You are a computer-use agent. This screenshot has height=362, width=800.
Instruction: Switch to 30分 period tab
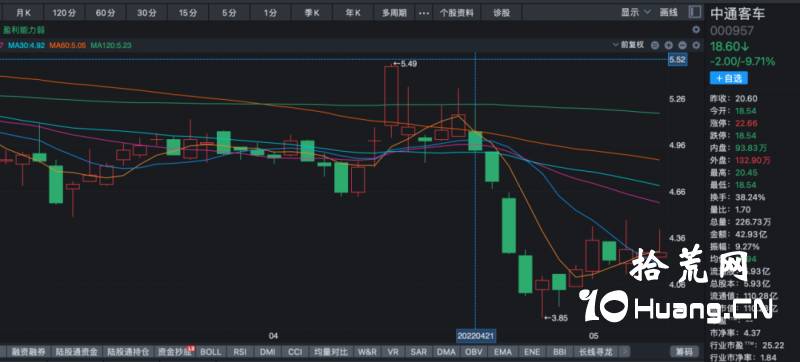146,13
